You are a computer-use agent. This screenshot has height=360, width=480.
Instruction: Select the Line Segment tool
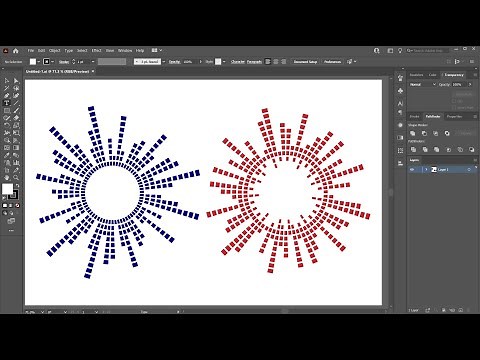[16, 103]
